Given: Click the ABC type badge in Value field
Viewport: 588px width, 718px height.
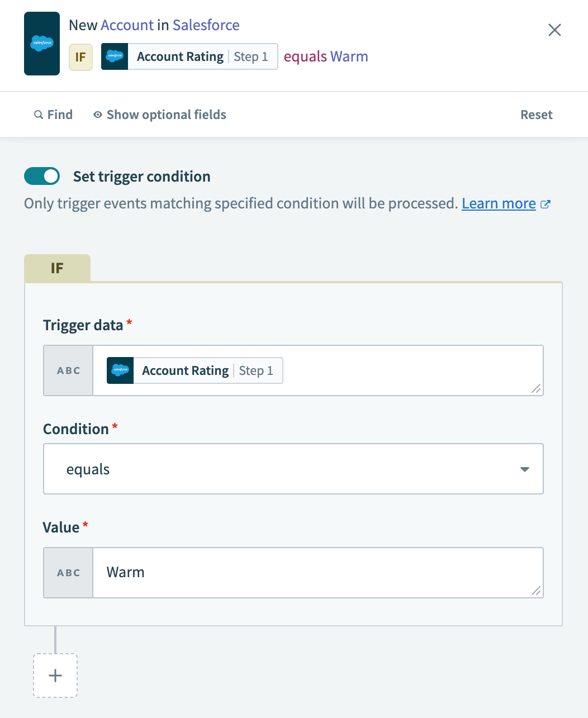Looking at the screenshot, I should [69, 573].
